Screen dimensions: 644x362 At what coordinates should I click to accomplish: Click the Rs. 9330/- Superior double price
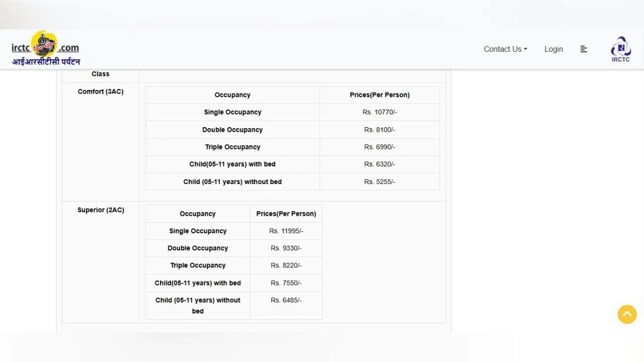pyautogui.click(x=286, y=248)
